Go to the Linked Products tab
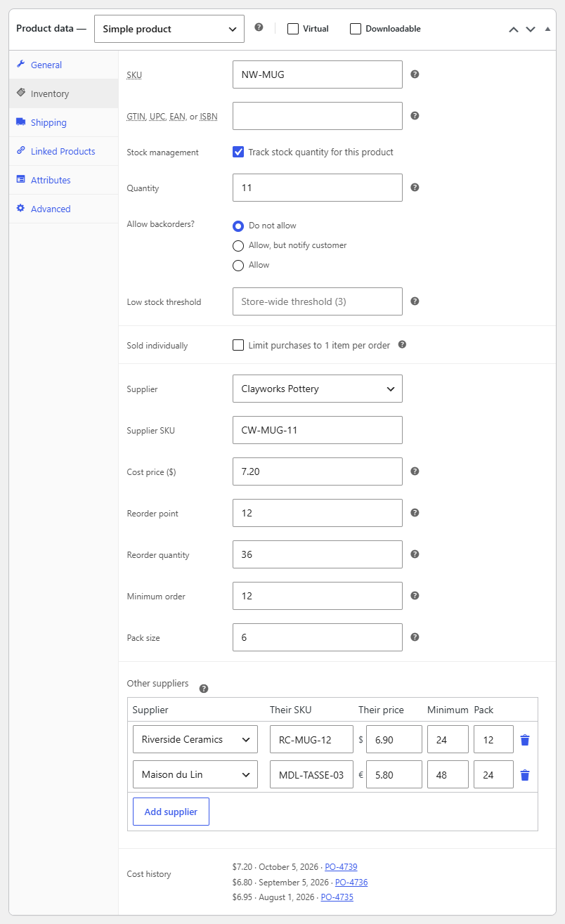 (63, 151)
